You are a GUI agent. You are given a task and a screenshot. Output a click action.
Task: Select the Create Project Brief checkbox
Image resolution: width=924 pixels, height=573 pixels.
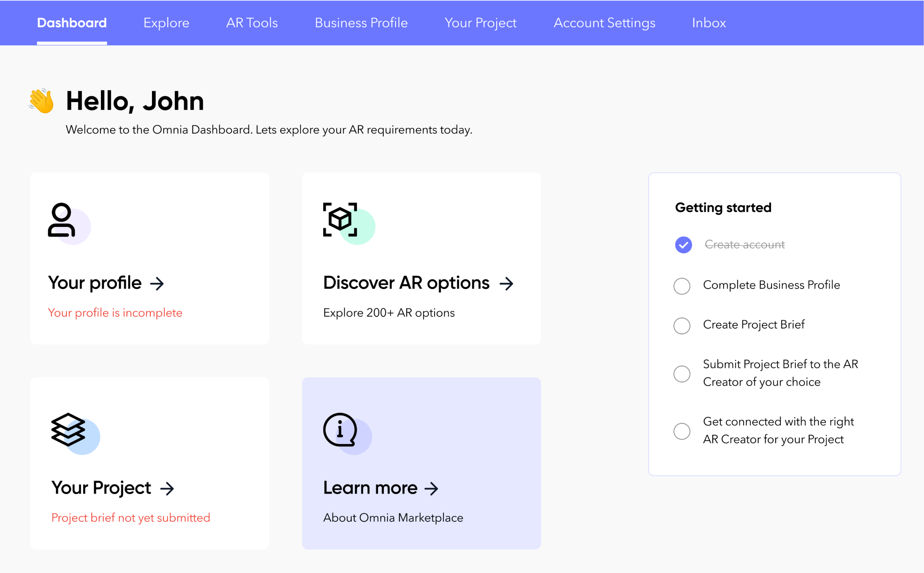[x=682, y=325]
